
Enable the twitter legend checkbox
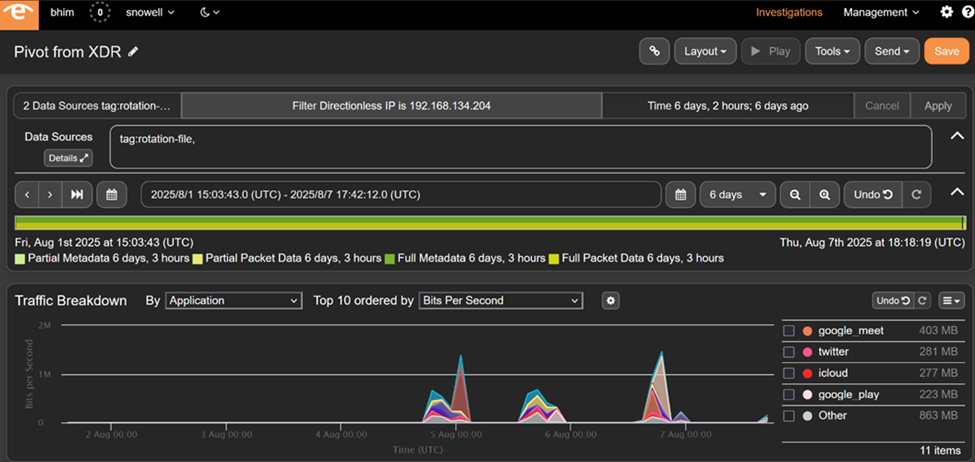point(789,352)
